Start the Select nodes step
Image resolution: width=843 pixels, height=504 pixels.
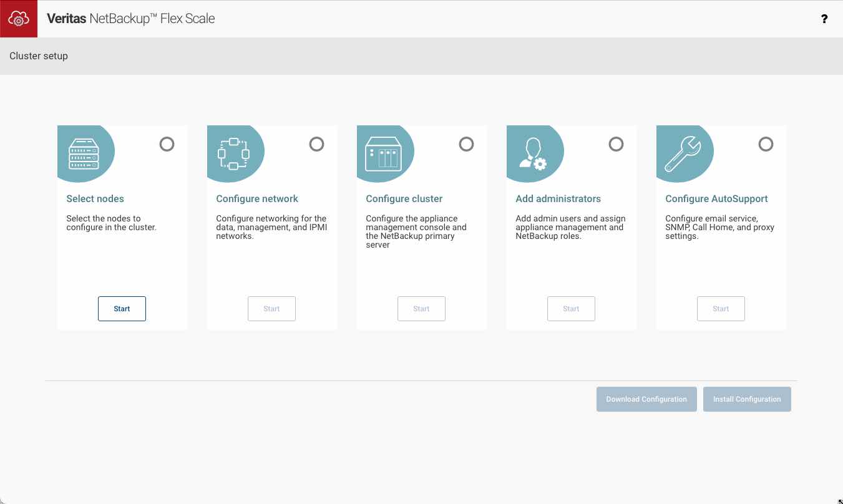point(122,309)
